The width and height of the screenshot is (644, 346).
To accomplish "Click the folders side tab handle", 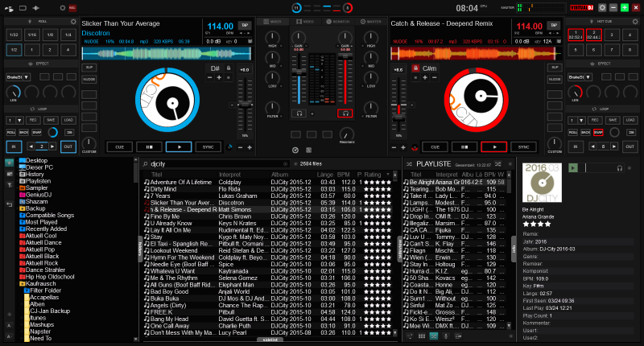I will click(140, 249).
